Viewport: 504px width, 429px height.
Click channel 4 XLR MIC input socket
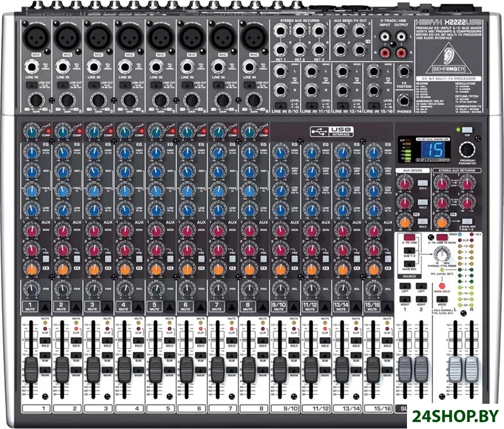coord(129,37)
